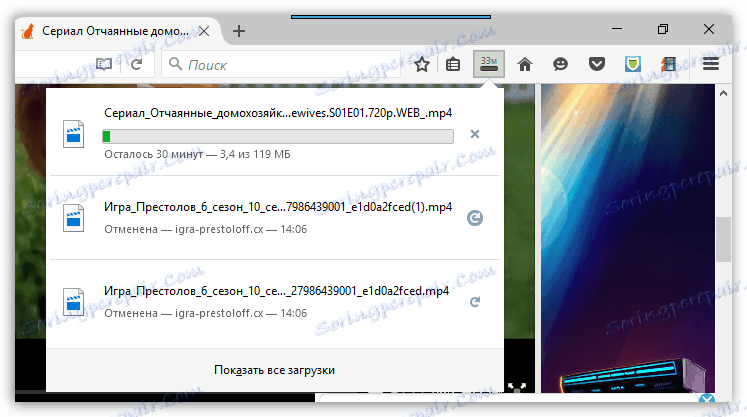Screen dimensions: 747x417
Task: Click the magnifier icon in the search box
Action: click(x=175, y=64)
